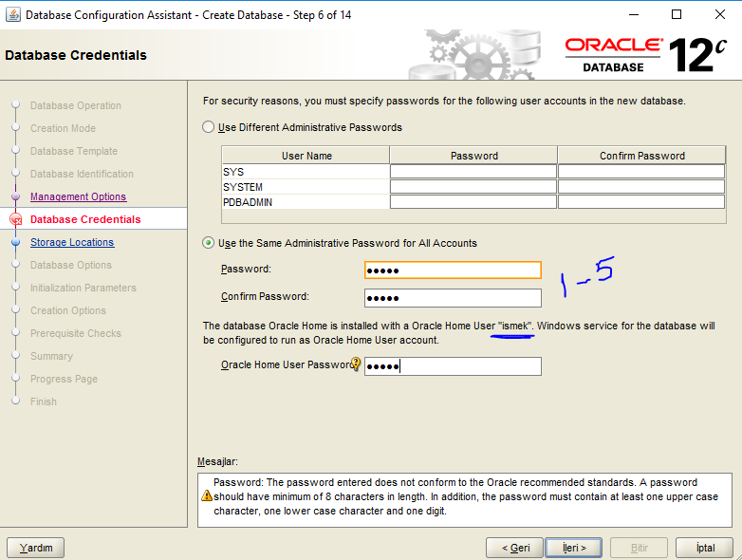
Task: Click the disabled Bitir button
Action: [x=639, y=548]
